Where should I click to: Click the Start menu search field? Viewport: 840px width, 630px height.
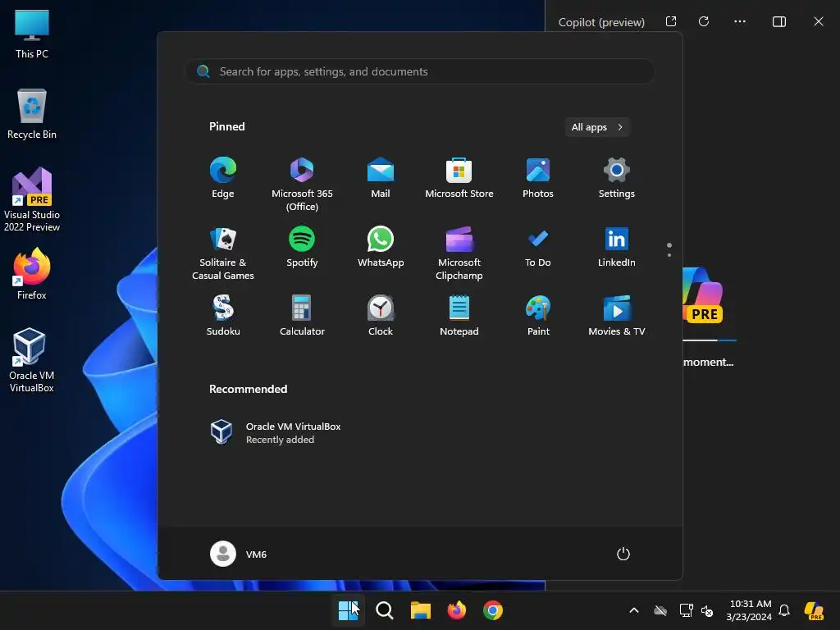pos(419,71)
